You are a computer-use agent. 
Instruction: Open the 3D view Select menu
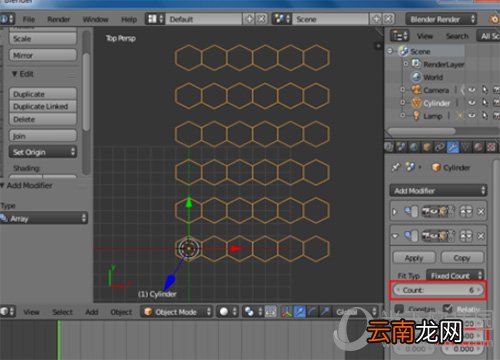(x=62, y=312)
